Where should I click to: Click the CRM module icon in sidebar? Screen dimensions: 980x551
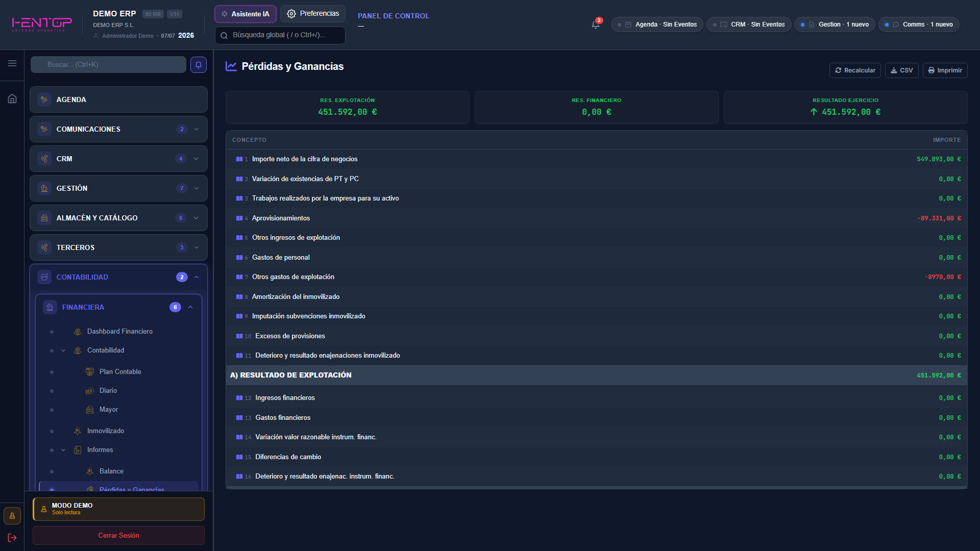(x=44, y=159)
